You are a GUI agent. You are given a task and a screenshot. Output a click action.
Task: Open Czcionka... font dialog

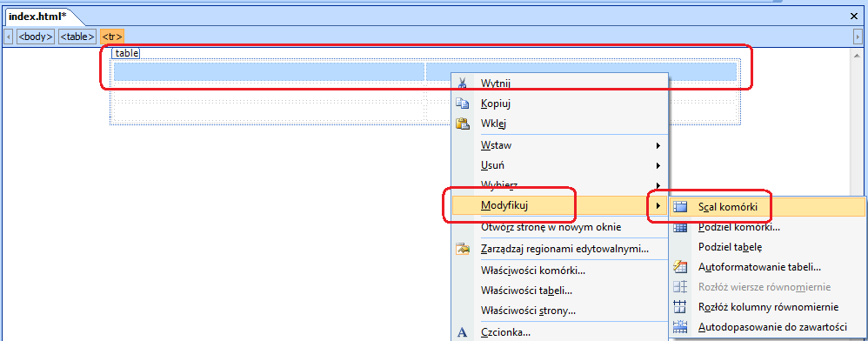click(560, 332)
